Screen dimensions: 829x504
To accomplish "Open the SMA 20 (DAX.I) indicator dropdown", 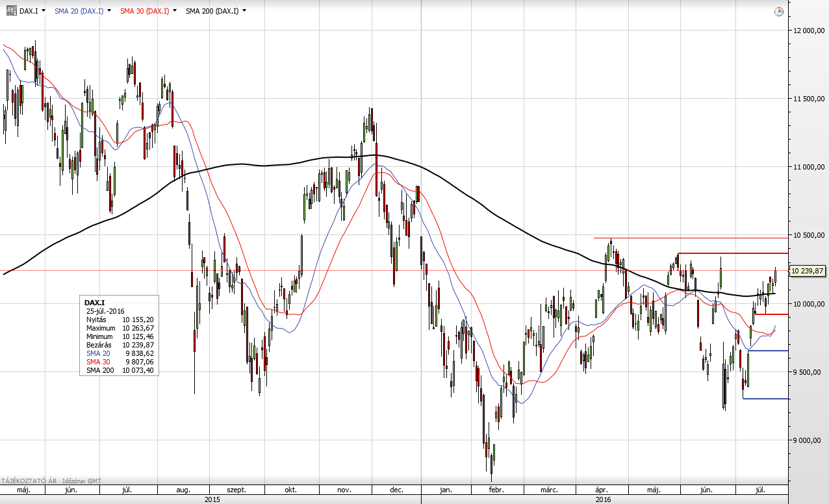I will pos(108,11).
